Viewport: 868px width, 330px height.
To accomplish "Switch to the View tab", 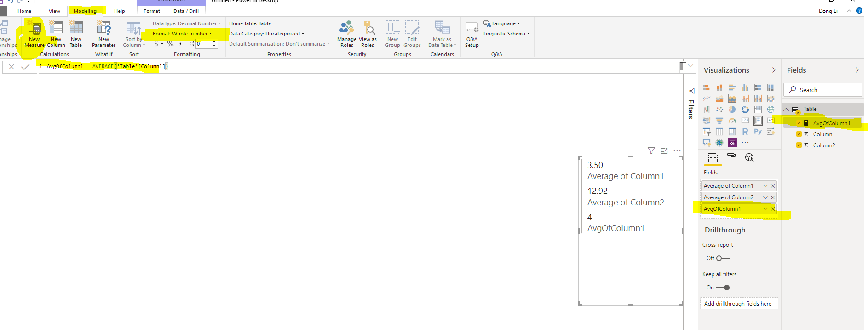I will coord(54,11).
